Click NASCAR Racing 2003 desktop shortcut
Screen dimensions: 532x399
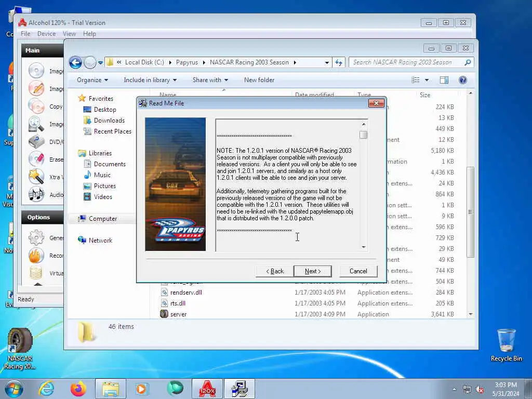(x=20, y=349)
